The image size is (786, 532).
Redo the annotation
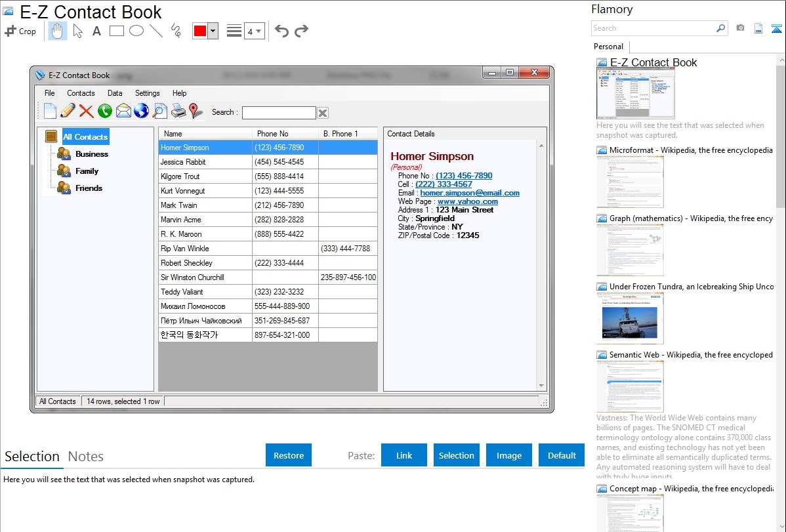301,31
